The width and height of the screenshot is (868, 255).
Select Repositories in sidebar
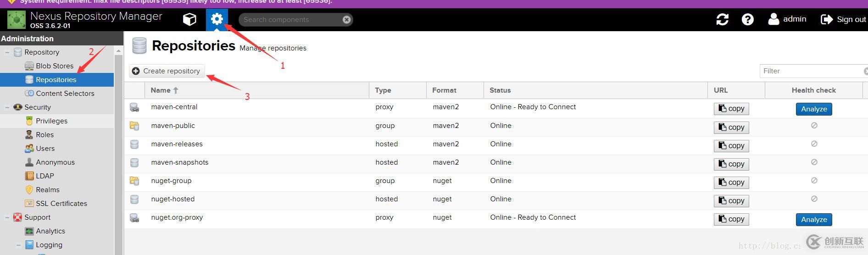(57, 80)
